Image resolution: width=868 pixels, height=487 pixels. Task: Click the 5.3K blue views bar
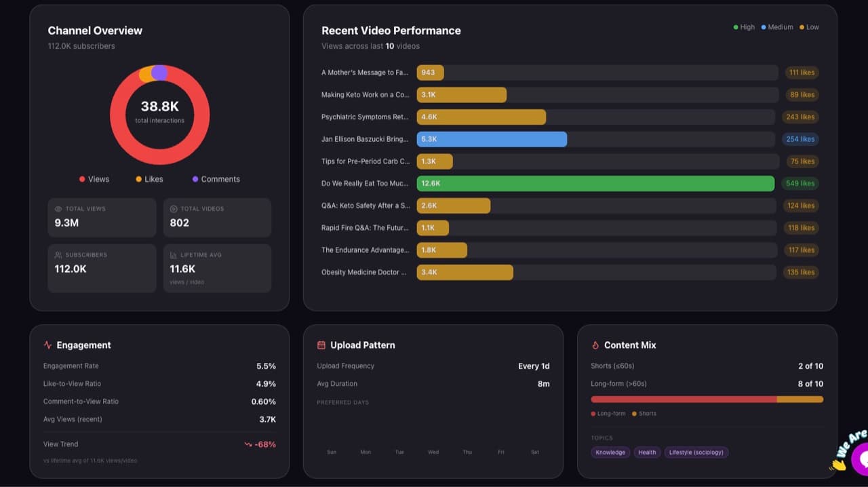492,139
